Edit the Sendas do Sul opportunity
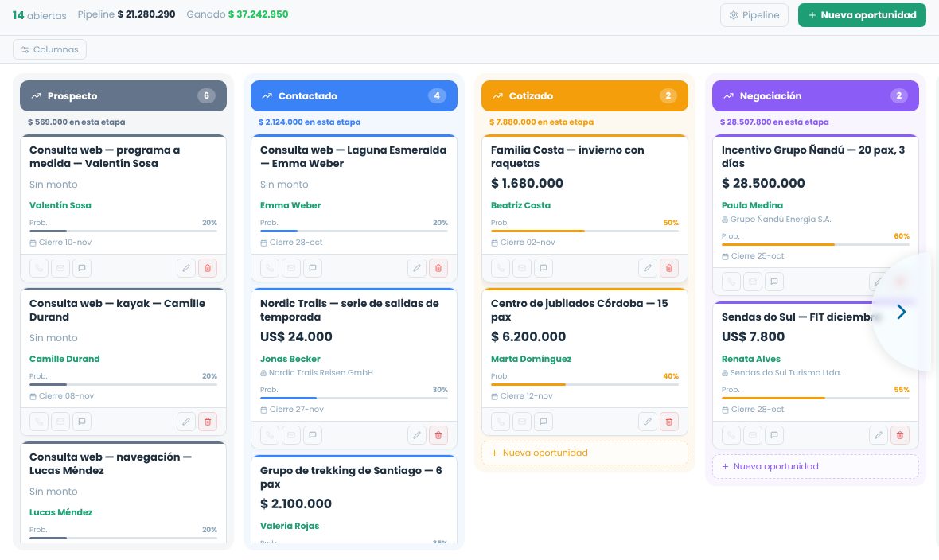939x560 pixels. pyautogui.click(x=879, y=435)
